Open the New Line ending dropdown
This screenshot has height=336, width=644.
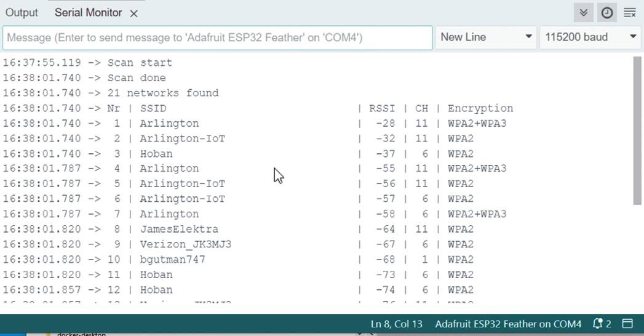click(486, 37)
